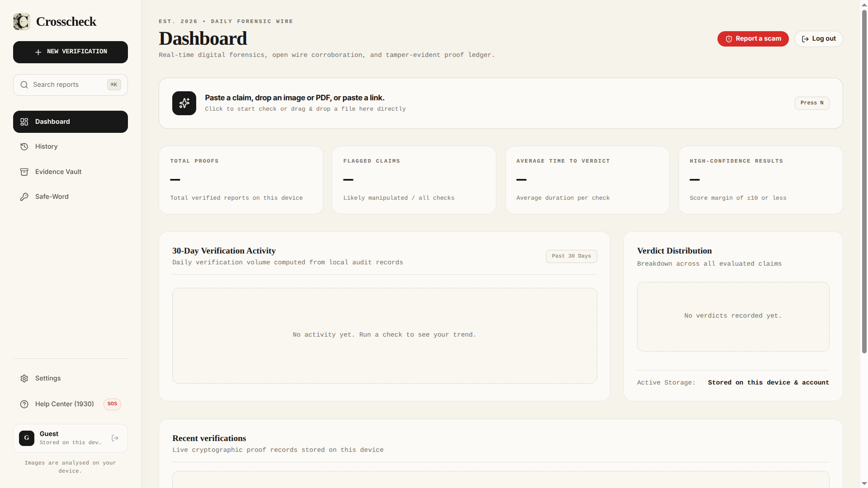This screenshot has height=488, width=868.
Task: Open Evidence Vault in sidebar
Action: click(x=71, y=172)
